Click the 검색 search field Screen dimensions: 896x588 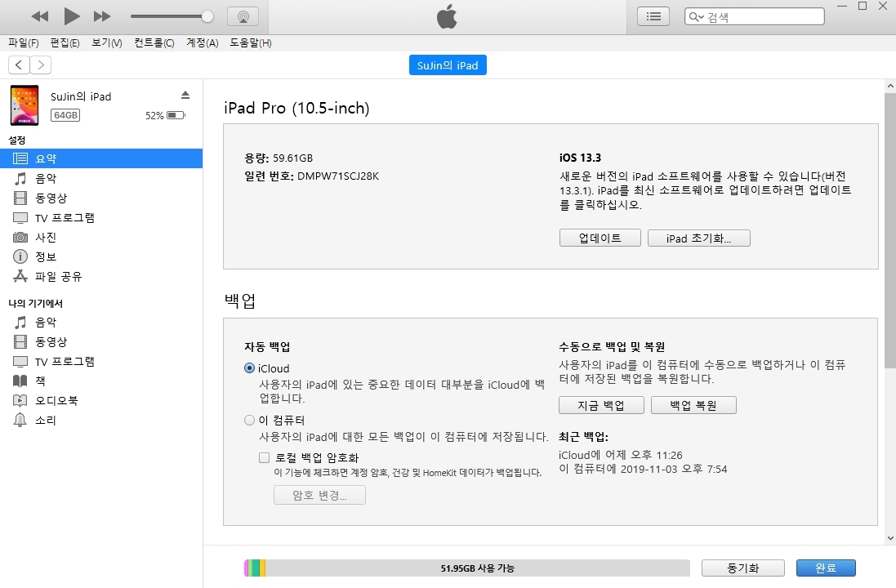point(754,16)
